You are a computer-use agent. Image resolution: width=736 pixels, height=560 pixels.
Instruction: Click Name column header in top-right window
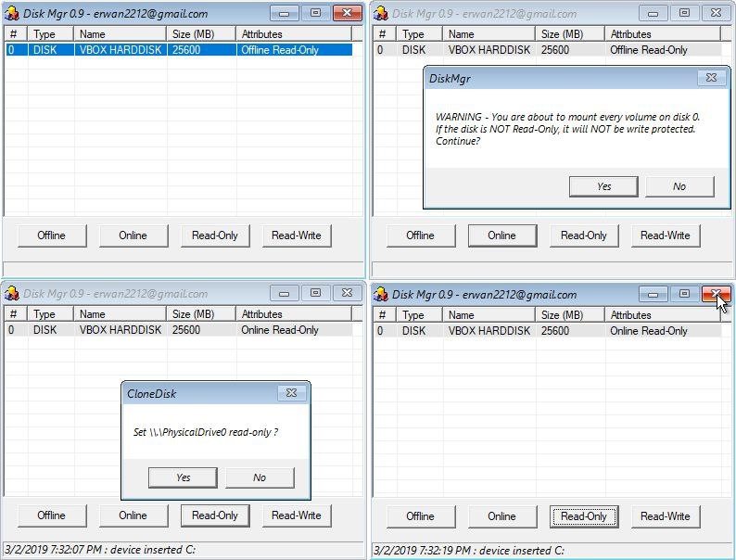[489, 34]
